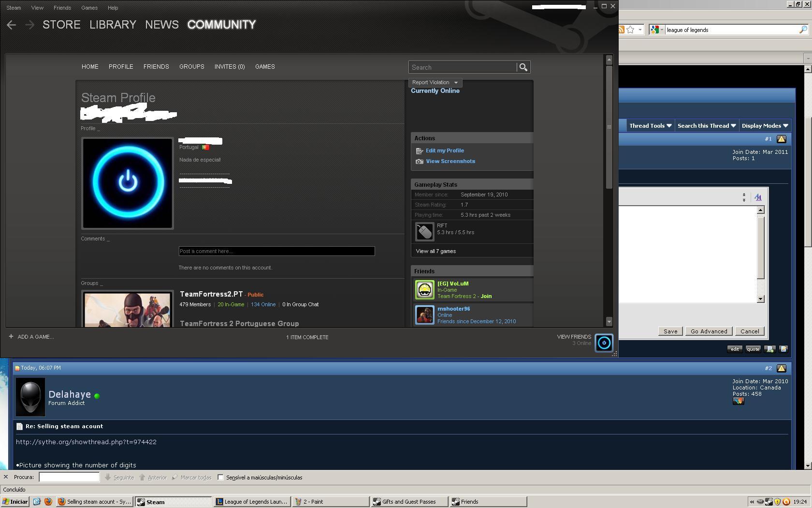Click the Steam search magnifier icon
812x508 pixels.
tap(523, 67)
